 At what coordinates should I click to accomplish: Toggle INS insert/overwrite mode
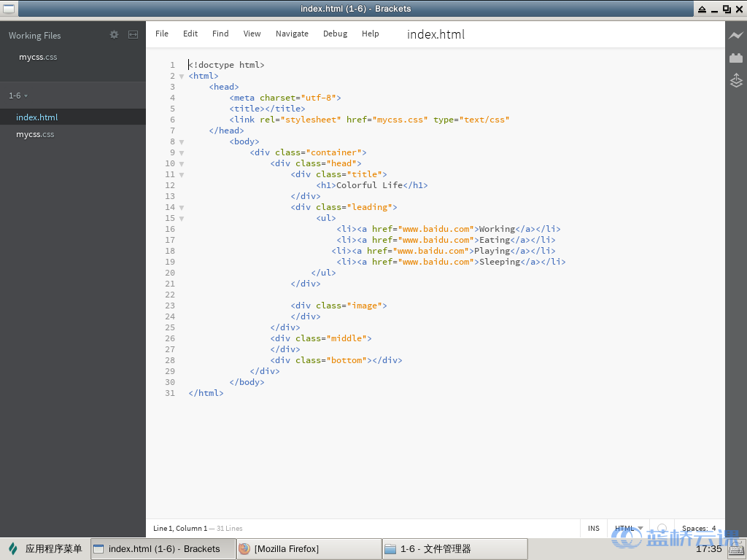point(593,529)
